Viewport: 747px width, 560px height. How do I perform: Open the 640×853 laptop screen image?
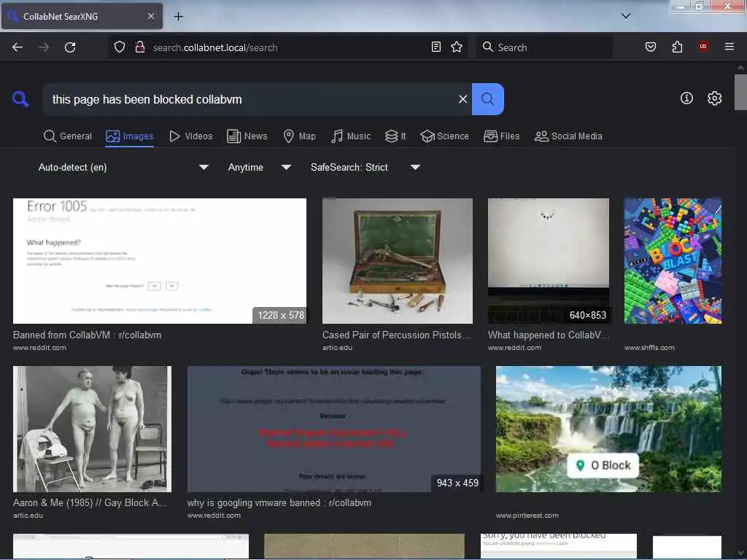pyautogui.click(x=549, y=261)
